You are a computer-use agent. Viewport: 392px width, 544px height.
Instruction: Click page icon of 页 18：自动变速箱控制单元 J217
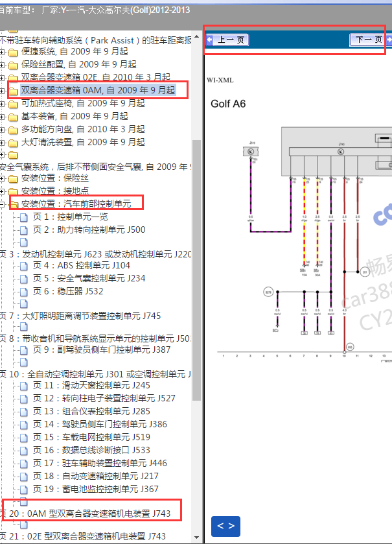pos(24,477)
